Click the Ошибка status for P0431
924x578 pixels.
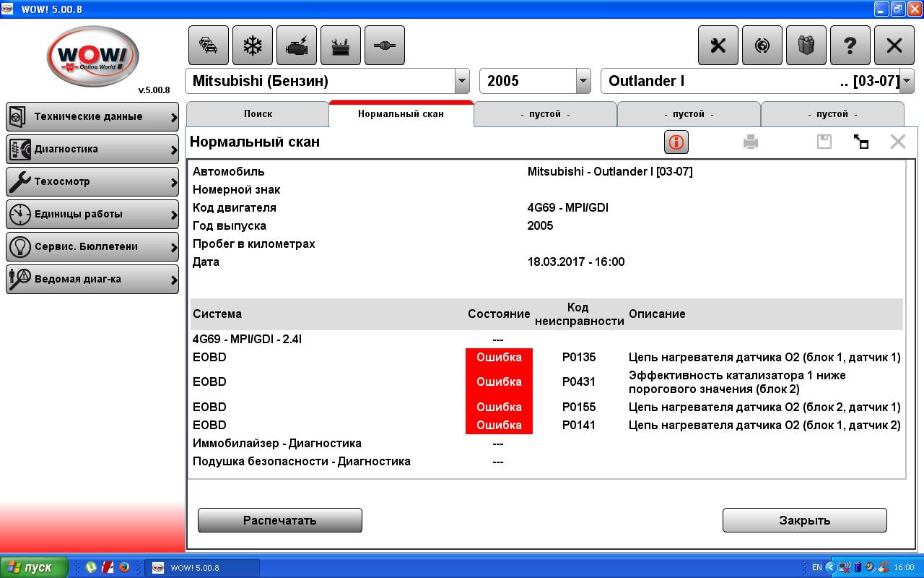point(499,382)
